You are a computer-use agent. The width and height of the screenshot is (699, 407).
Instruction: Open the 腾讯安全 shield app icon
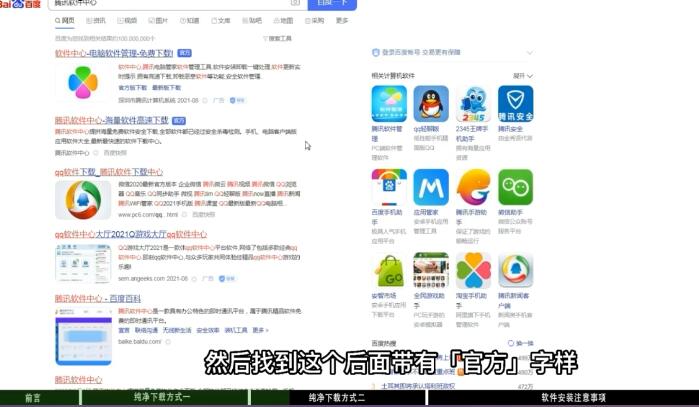(515, 104)
